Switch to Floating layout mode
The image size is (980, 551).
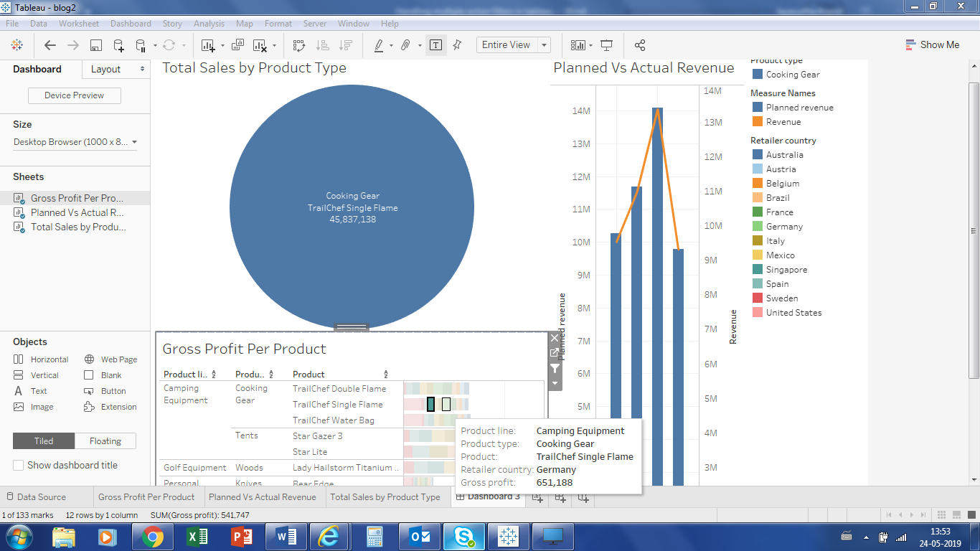pyautogui.click(x=105, y=441)
